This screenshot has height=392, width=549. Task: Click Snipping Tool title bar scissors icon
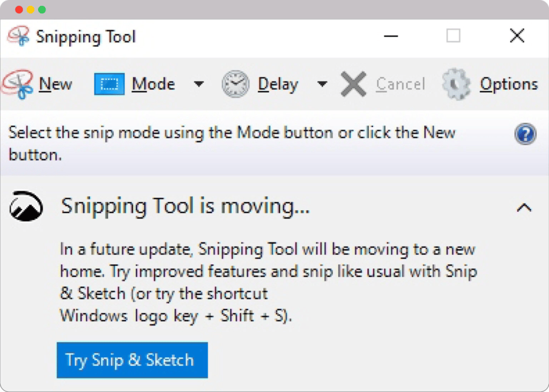[18, 36]
